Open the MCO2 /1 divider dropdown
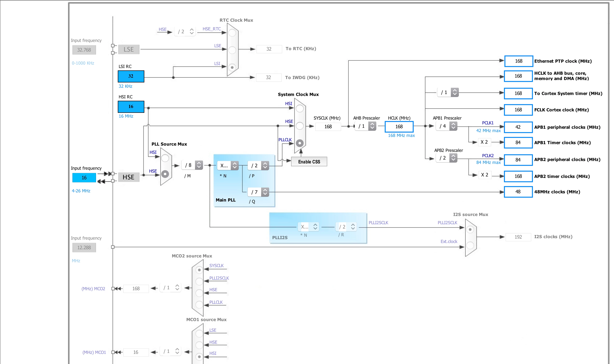The width and height of the screenshot is (614, 364). [x=171, y=288]
